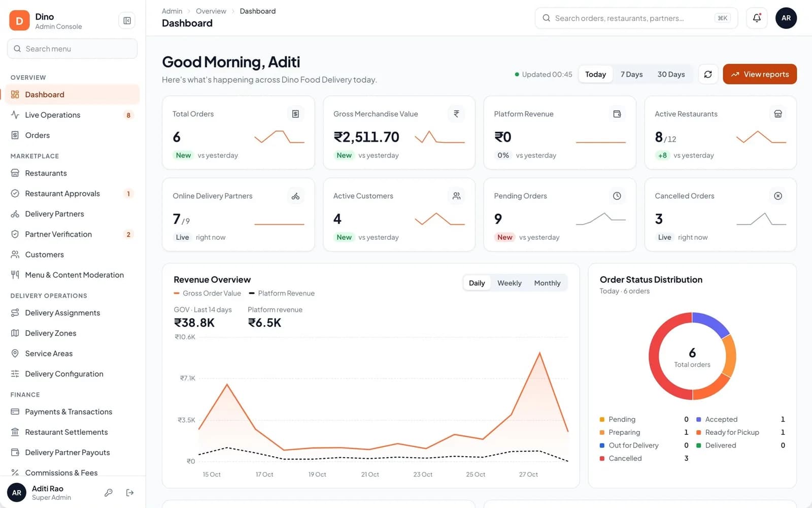This screenshot has height=508, width=812.
Task: Switch to 30 Days range
Action: tap(671, 74)
